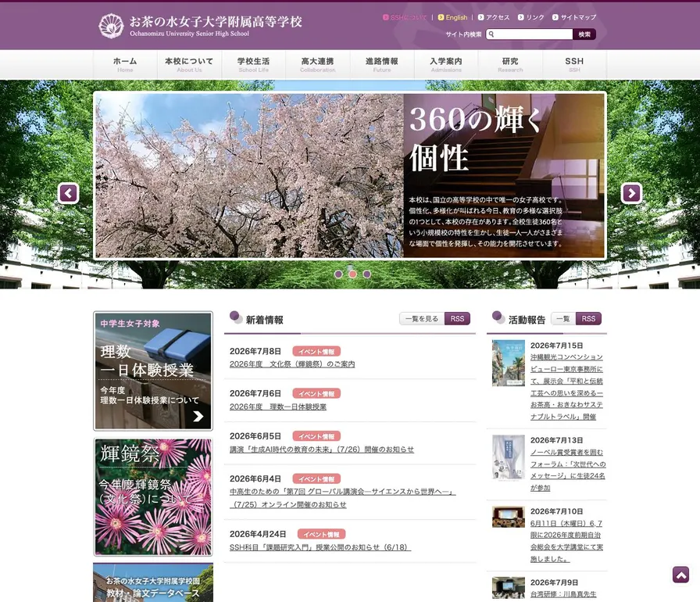Open SSH科目「課題研究入門」授業公開 link
The width and height of the screenshot is (700, 602).
coord(320,547)
